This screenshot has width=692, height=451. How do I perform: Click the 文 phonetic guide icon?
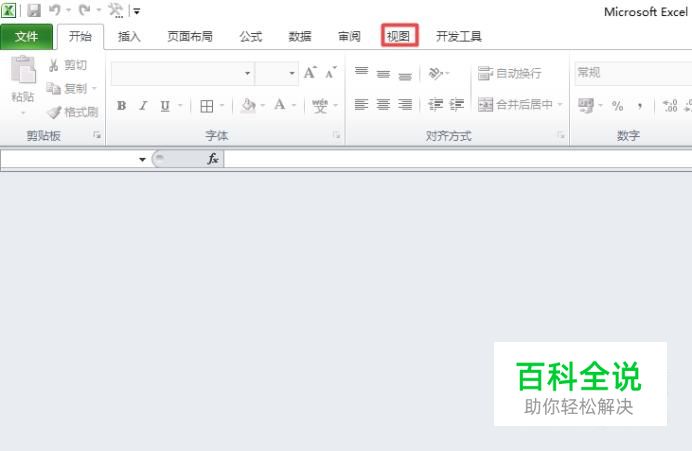point(320,106)
